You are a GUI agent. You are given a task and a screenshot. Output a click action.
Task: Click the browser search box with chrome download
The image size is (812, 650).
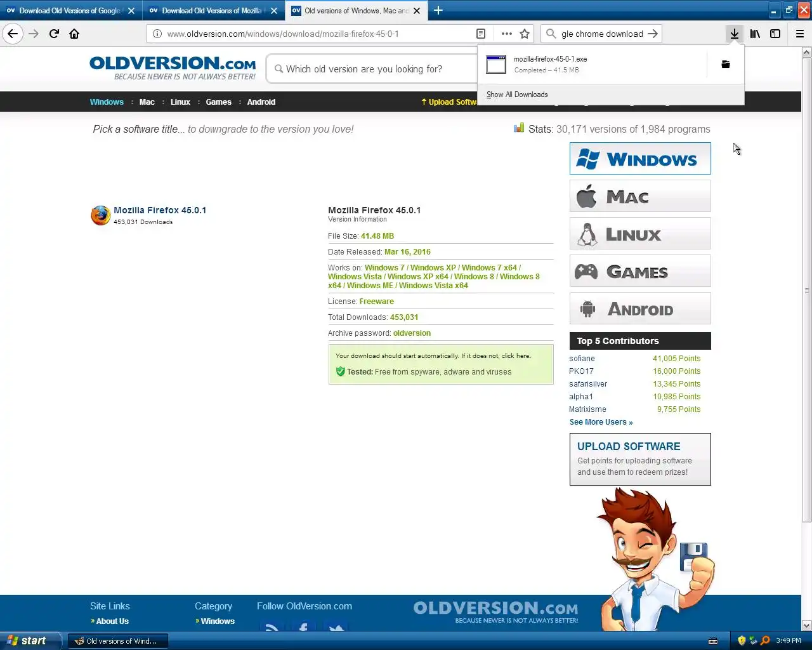click(601, 34)
